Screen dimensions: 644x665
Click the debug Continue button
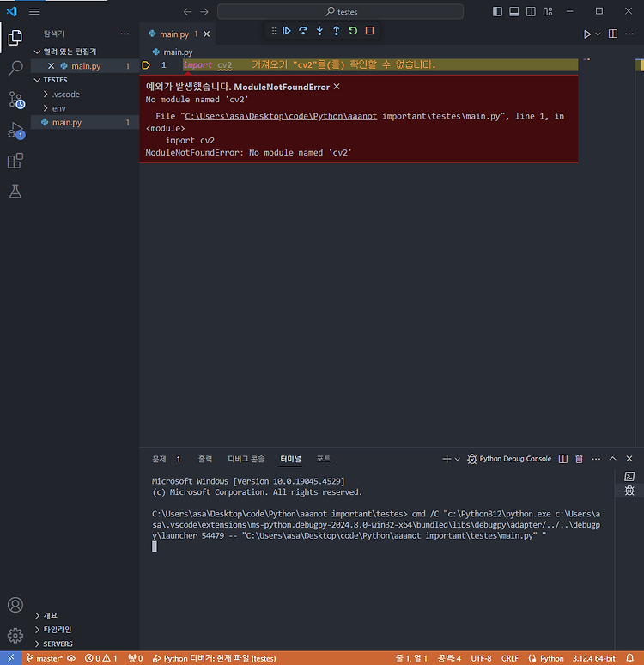(287, 31)
